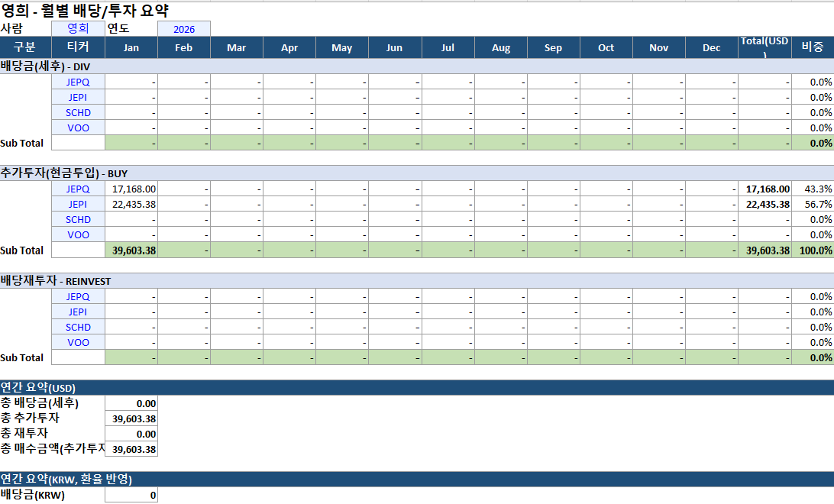Select Sub Total label in DIV section
Screen dimensions: 834x504
[25, 143]
